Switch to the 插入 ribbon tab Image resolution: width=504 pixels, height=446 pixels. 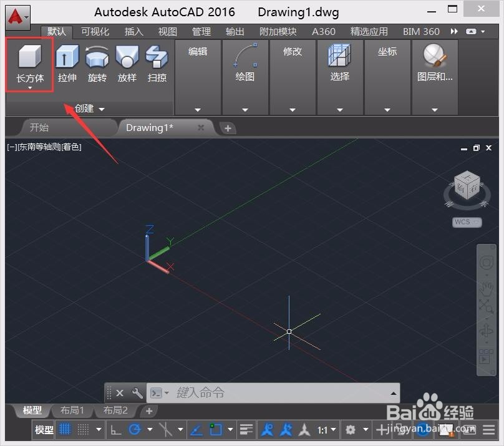[133, 31]
